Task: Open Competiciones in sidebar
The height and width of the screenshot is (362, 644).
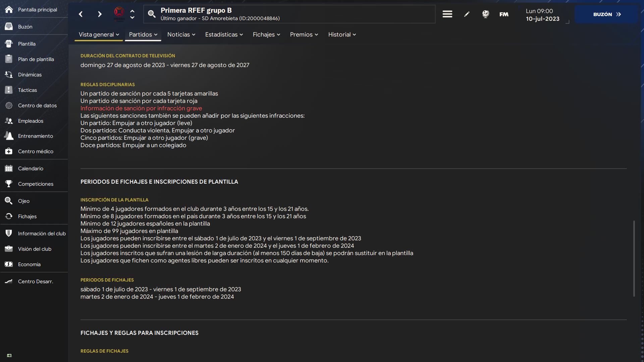Action: tap(36, 184)
